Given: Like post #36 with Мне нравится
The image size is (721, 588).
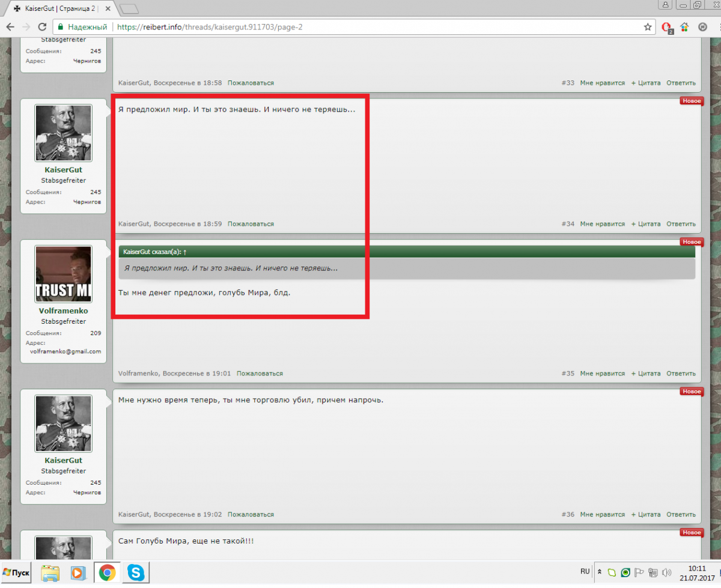Looking at the screenshot, I should tap(602, 515).
